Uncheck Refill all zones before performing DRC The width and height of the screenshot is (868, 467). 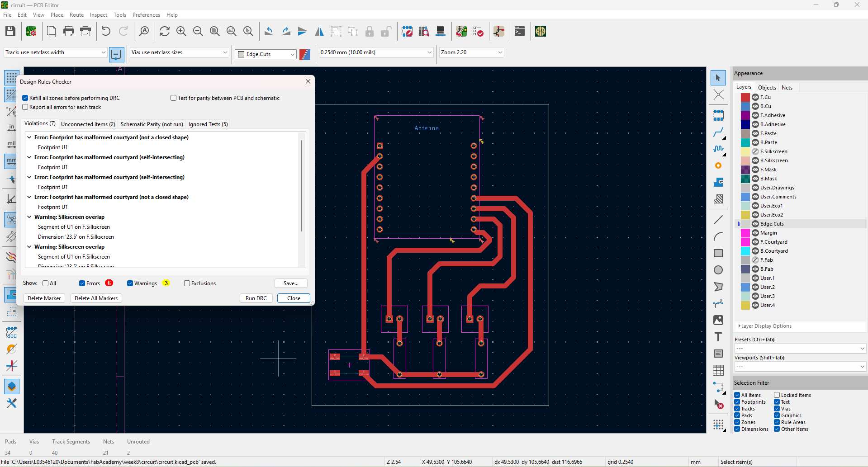point(26,98)
